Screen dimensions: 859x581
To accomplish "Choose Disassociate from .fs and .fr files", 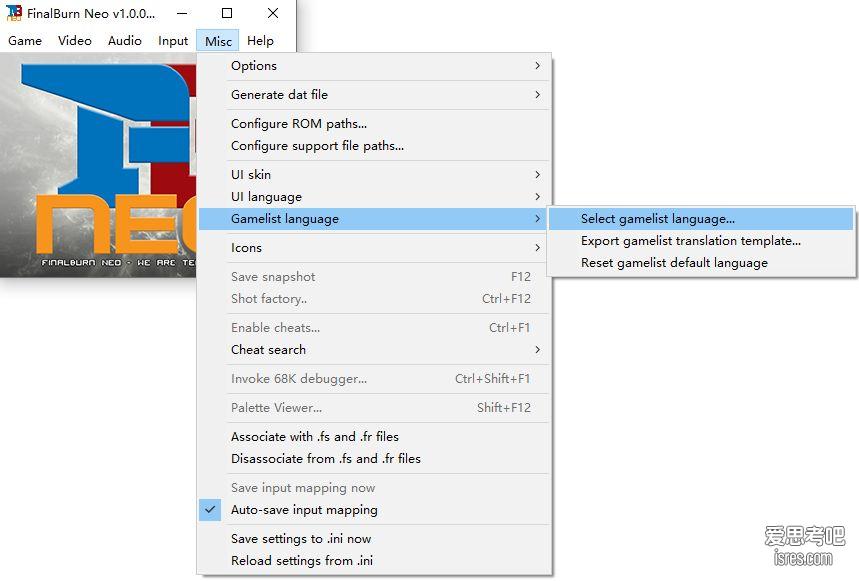I will [x=375, y=458].
